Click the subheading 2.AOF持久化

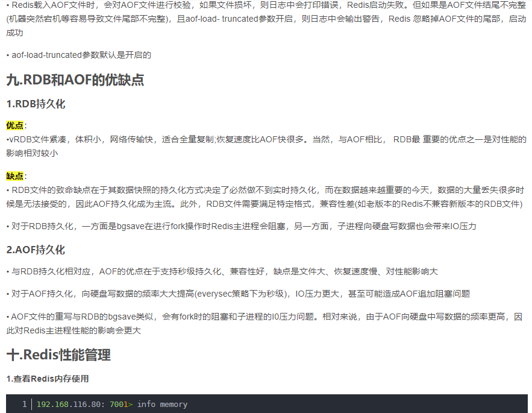(36, 250)
